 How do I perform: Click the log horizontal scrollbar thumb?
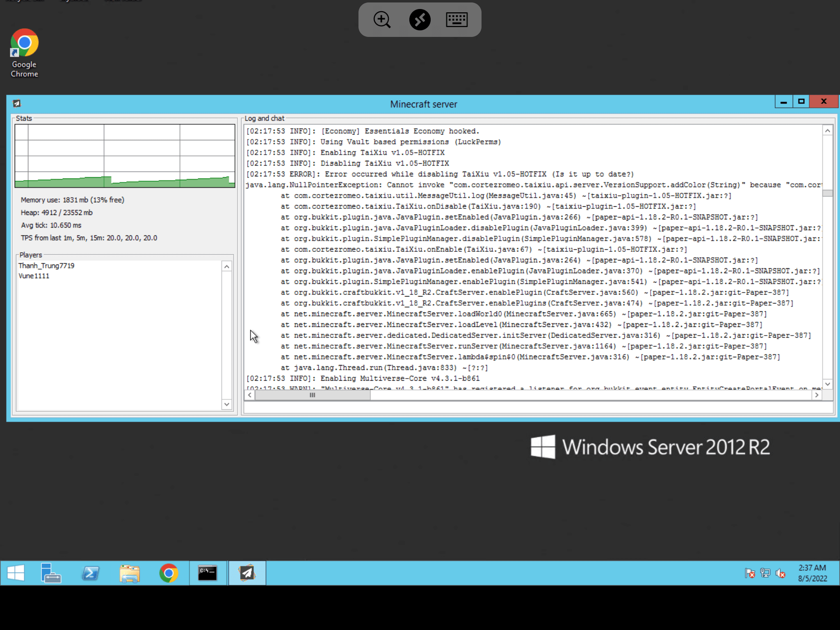[x=312, y=395]
